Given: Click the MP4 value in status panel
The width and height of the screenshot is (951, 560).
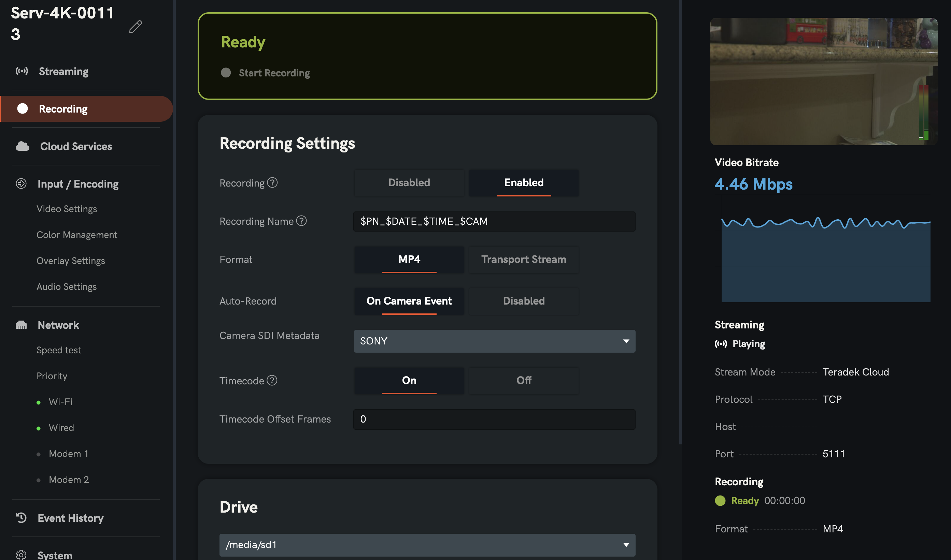Looking at the screenshot, I should (833, 529).
